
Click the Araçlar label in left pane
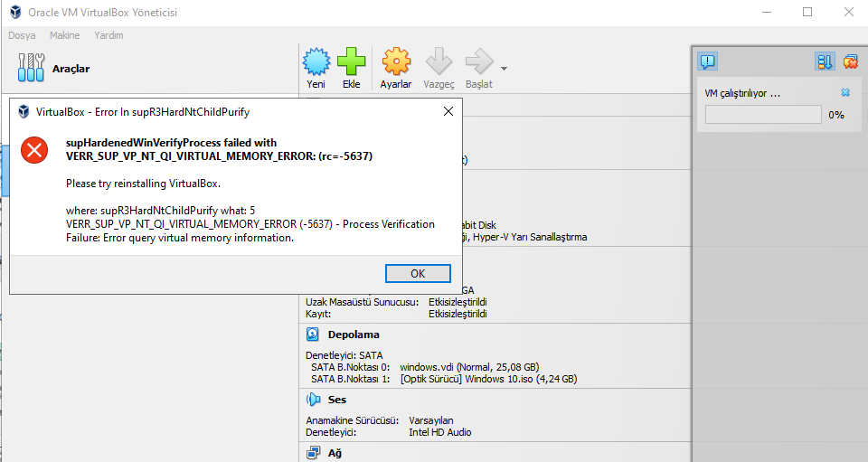click(71, 69)
